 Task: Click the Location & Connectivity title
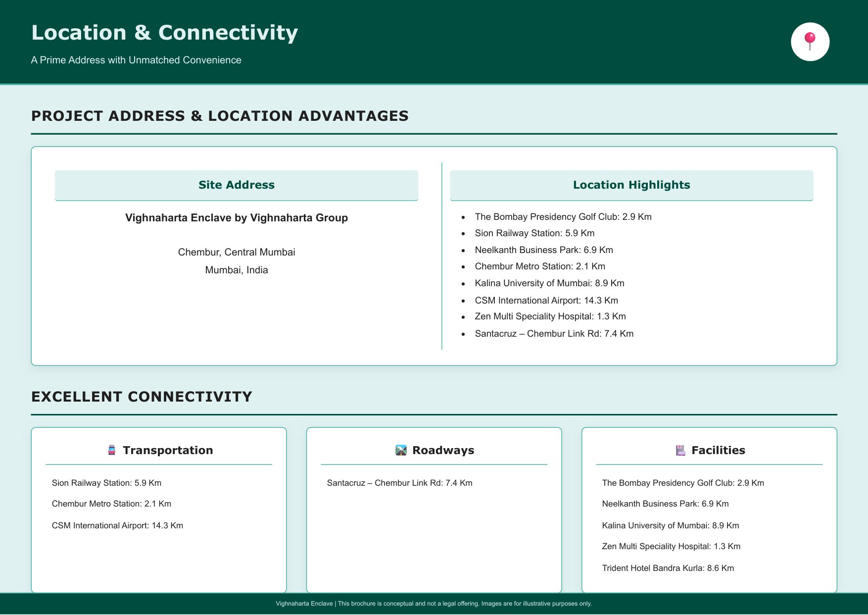click(164, 33)
